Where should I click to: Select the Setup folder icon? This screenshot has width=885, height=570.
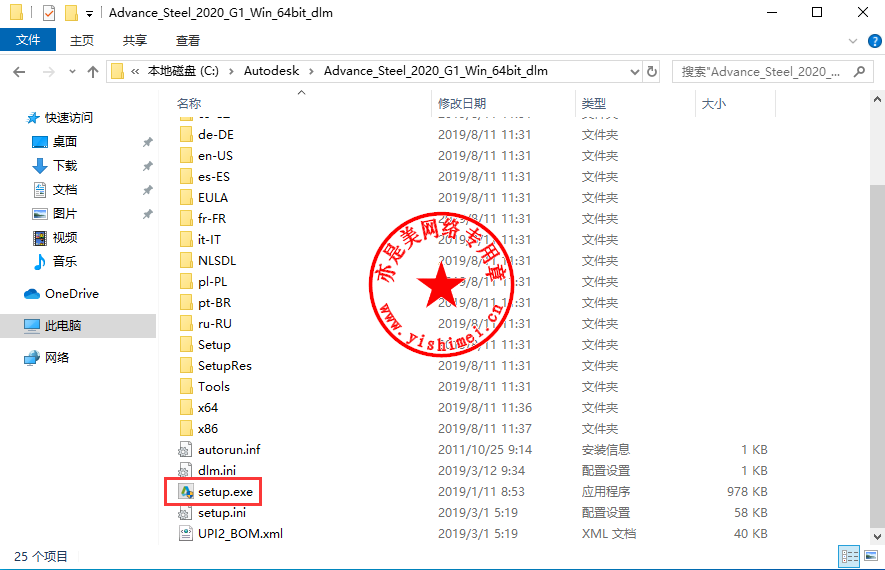tap(186, 344)
